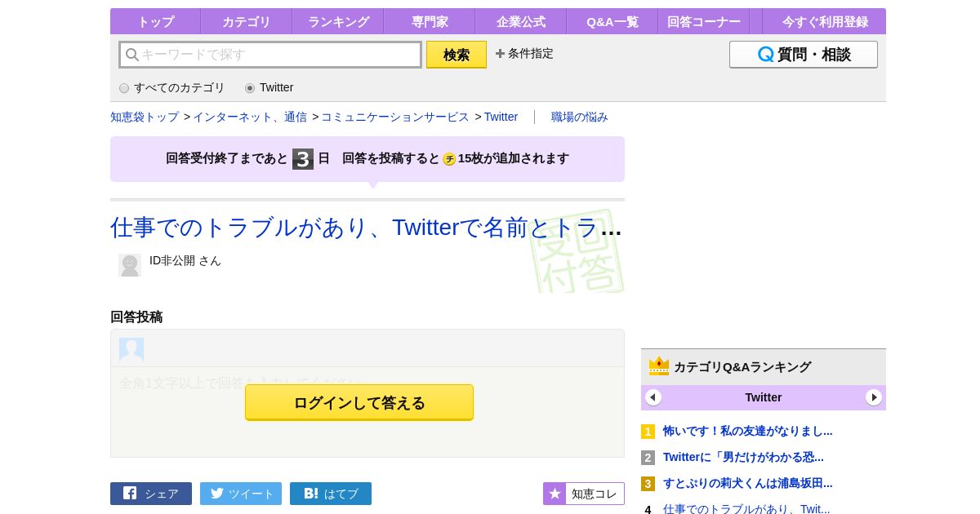The width and height of the screenshot is (980, 514).
Task: Open the カテゴリ tab
Action: pos(247,21)
